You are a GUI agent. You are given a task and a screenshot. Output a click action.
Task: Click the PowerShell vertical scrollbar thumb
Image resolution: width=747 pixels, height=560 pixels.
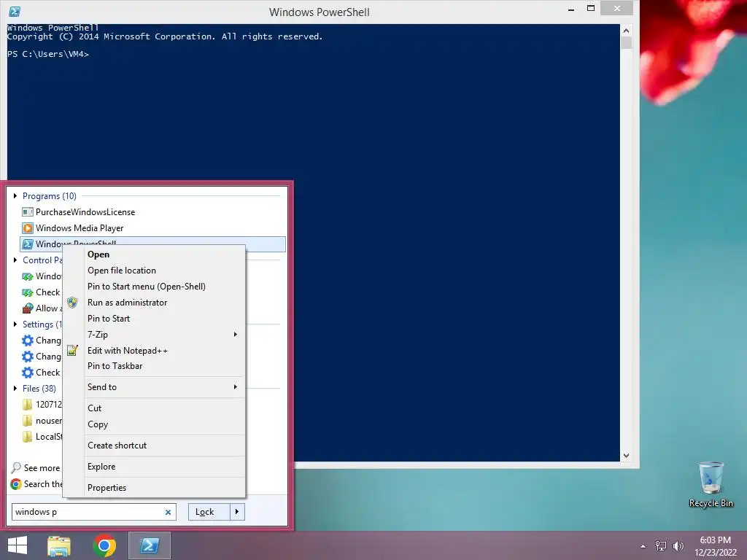click(626, 43)
